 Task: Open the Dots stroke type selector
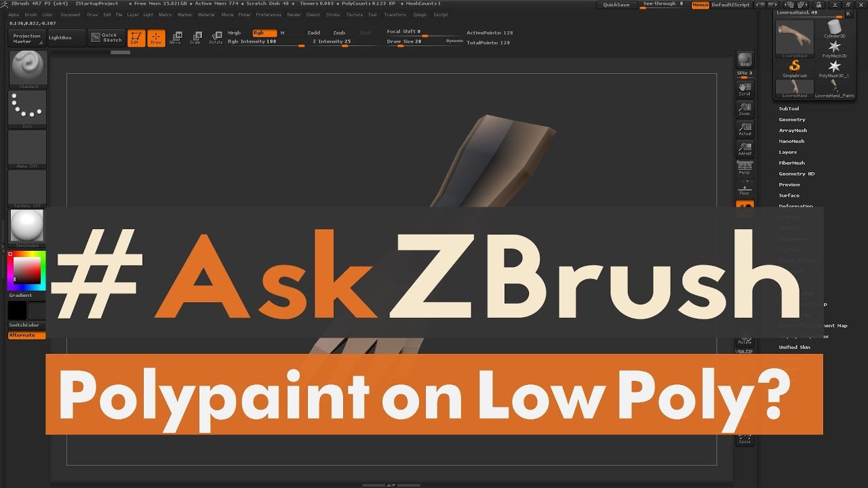point(27,108)
